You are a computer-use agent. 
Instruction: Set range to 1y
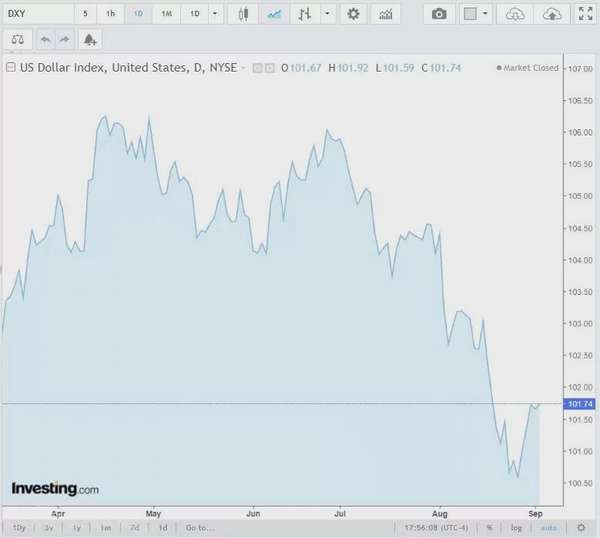77,528
